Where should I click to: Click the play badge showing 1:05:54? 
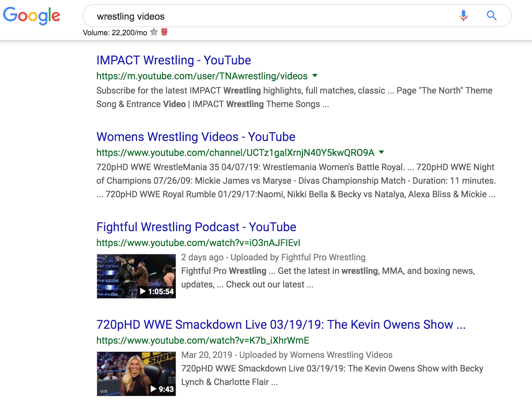pos(157,292)
